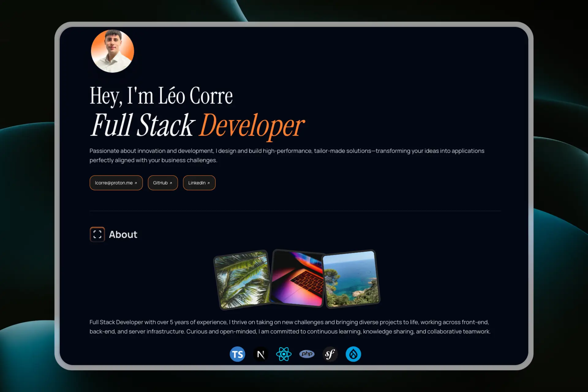This screenshot has height=392, width=588.
Task: Click the TypeScript logo icon
Action: click(x=237, y=354)
